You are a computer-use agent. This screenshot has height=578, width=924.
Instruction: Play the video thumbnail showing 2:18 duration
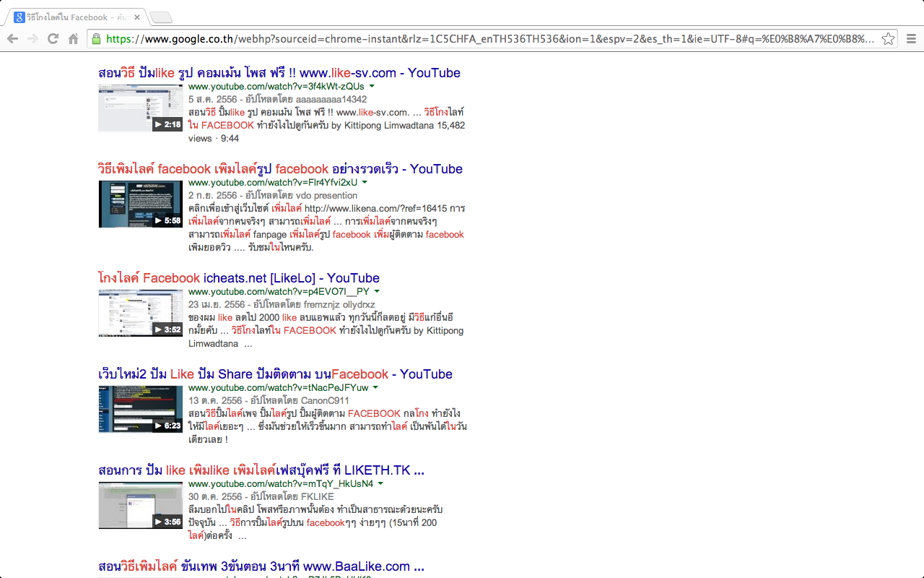141,108
